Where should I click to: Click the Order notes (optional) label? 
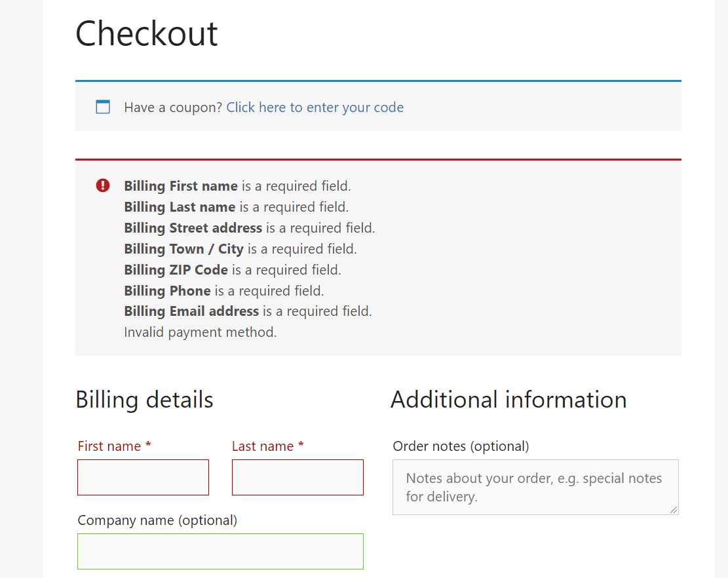461,446
